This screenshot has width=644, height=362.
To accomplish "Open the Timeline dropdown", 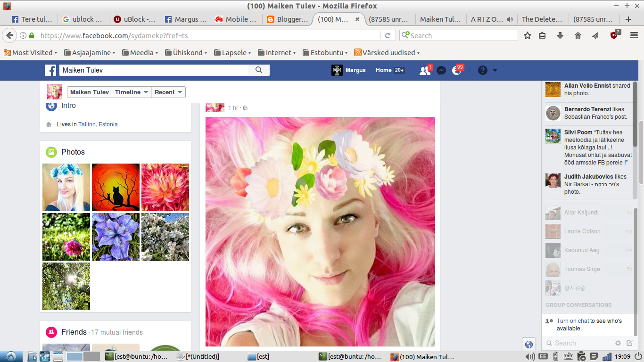I will point(132,92).
